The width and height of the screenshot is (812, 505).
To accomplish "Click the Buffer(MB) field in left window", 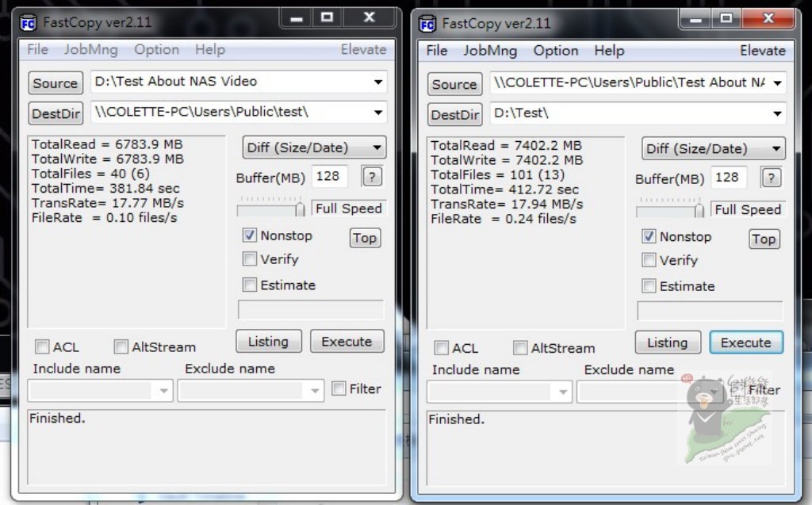I will pyautogui.click(x=329, y=176).
